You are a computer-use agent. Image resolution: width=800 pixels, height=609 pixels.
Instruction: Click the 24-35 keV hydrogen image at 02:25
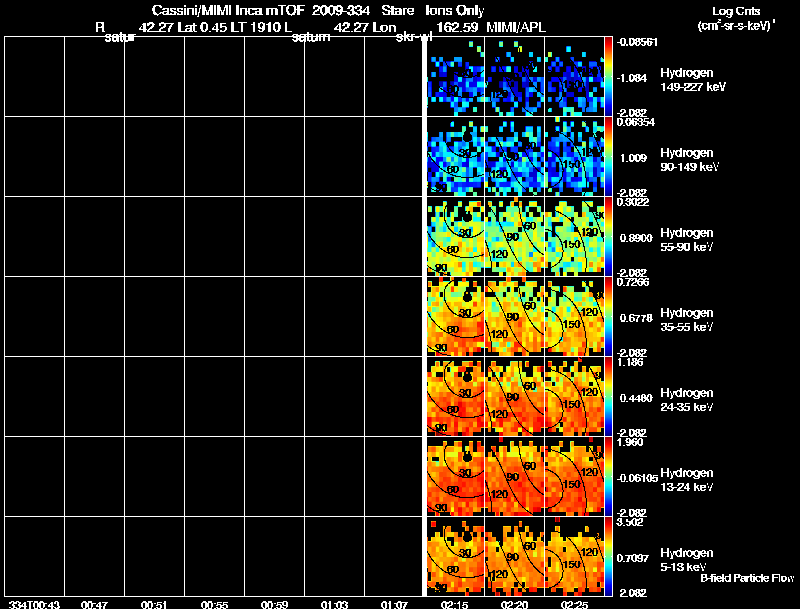(574, 396)
